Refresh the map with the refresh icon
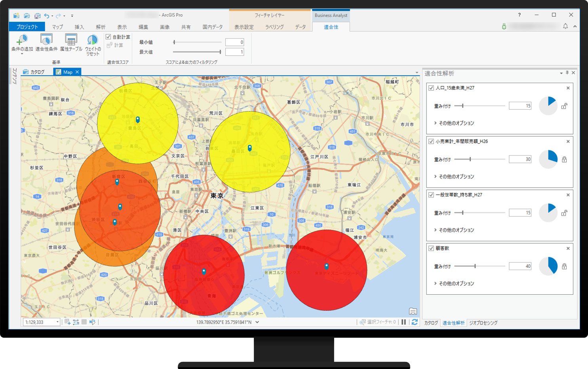 (415, 322)
